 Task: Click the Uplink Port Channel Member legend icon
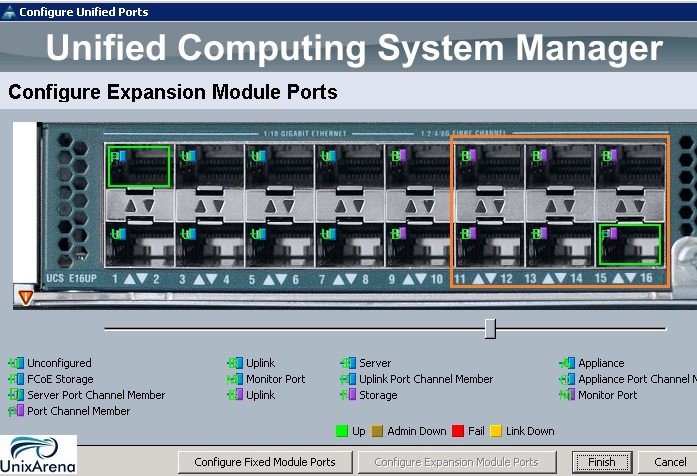tap(348, 379)
